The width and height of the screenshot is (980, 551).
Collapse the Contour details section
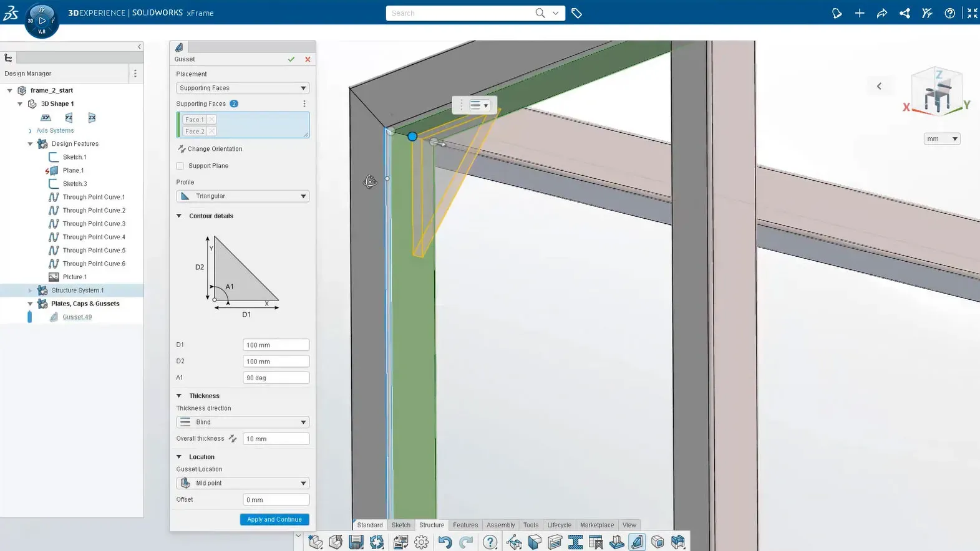pos(179,216)
